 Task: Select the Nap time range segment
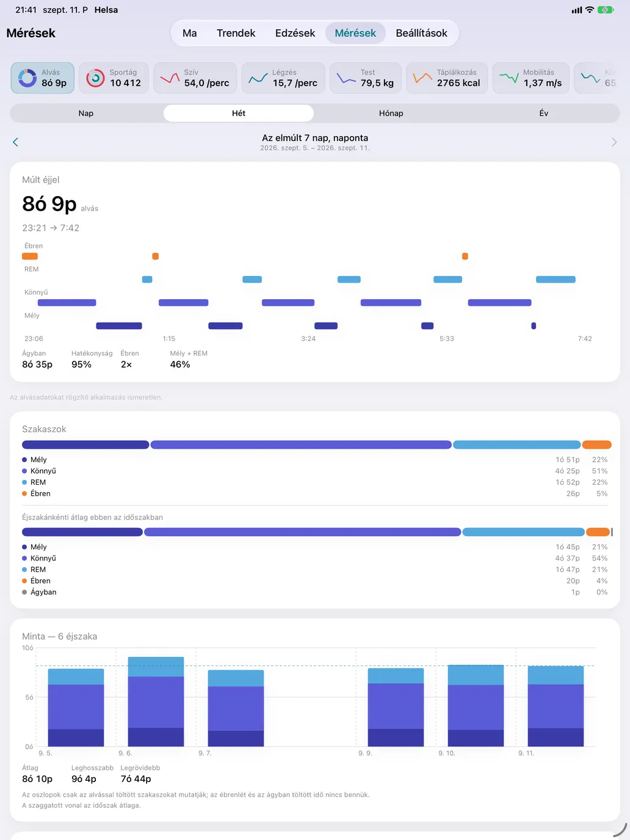pyautogui.click(x=86, y=113)
